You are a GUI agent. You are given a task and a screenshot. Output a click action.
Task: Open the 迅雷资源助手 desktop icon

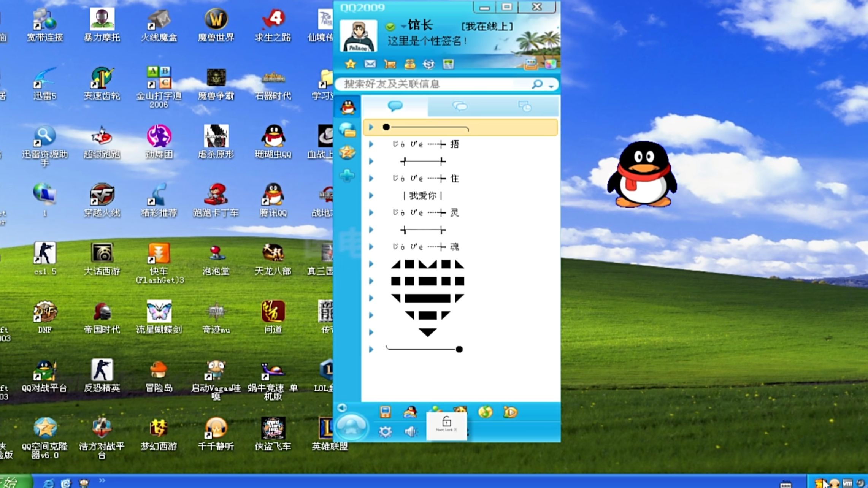[45, 146]
